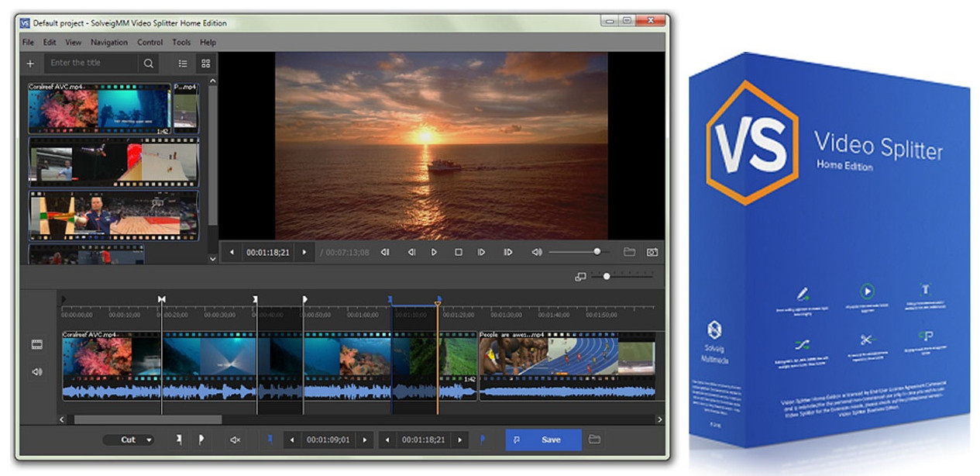The image size is (980, 476).
Task: Step forward one frame in player
Action: tap(481, 252)
